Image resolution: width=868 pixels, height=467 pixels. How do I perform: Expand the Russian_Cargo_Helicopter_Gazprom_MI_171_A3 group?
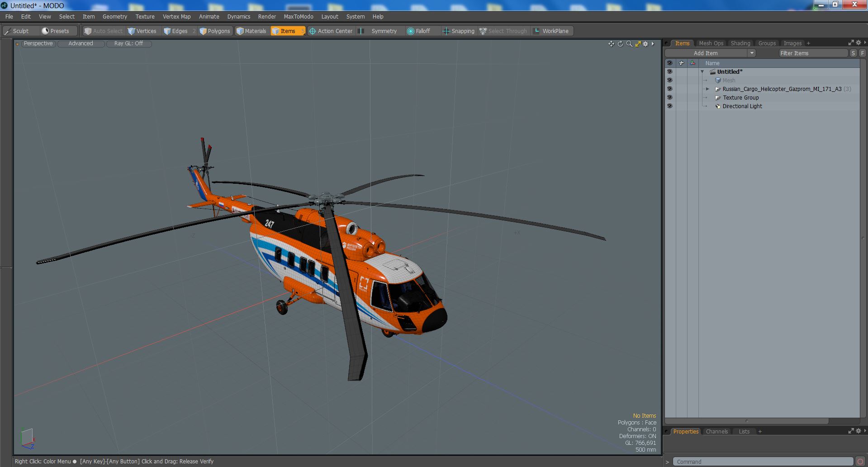point(708,89)
